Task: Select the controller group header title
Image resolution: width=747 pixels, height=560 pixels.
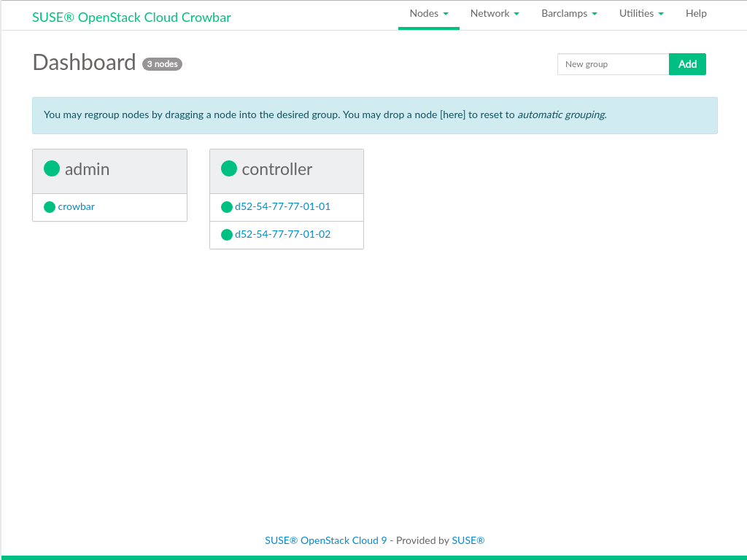Action: (277, 169)
